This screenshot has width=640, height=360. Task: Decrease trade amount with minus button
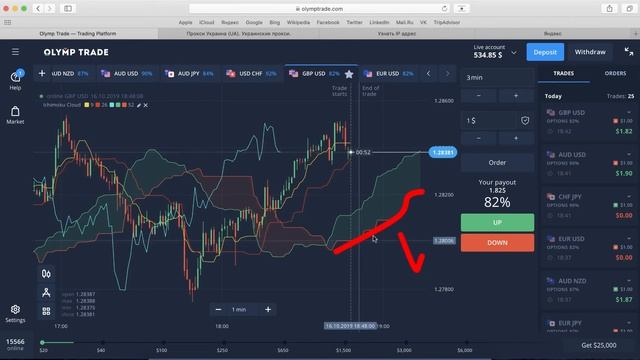[x=478, y=138]
